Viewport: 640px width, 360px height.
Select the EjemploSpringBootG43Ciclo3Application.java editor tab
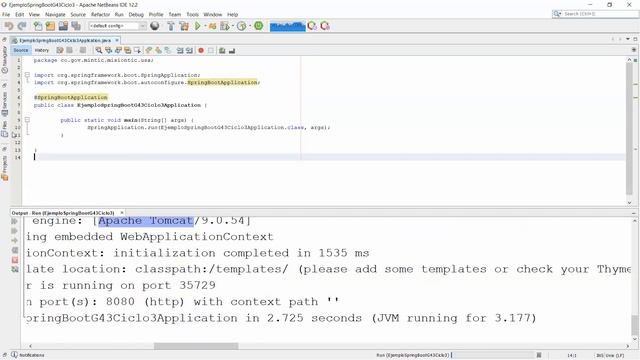pos(64,40)
